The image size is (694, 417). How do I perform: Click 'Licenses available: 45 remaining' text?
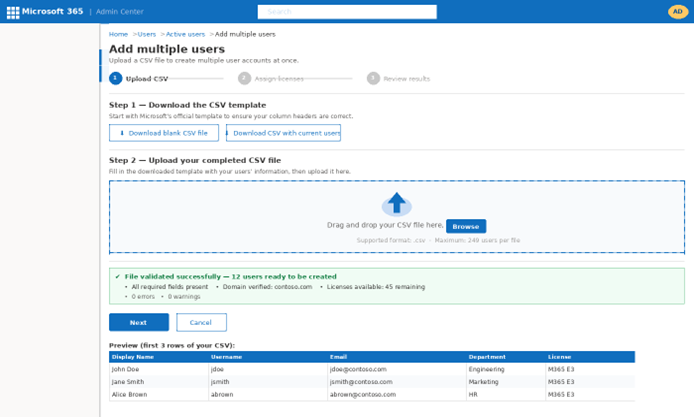376,287
